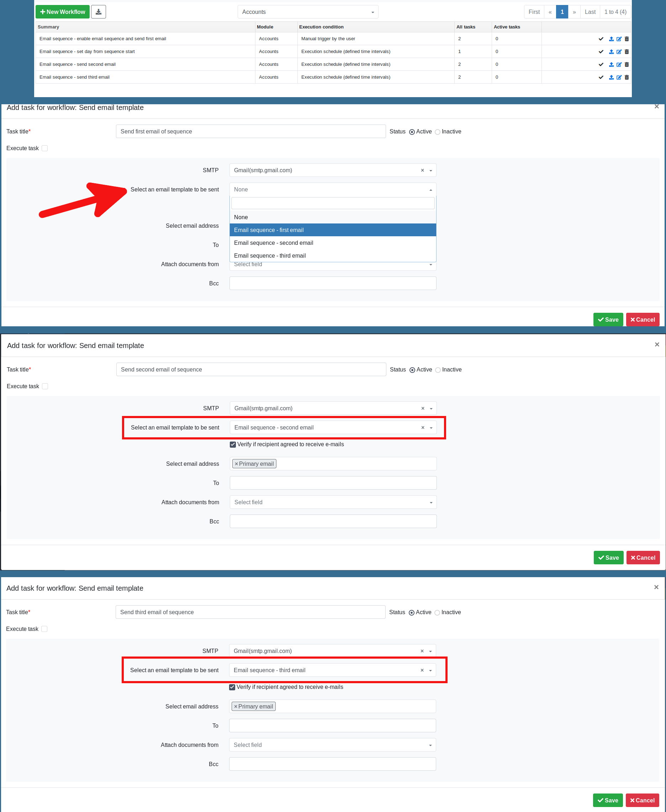Screen dimensions: 666x812
Task: Toggle checkmark for 'send second email' workflow row
Action: pyautogui.click(x=601, y=64)
